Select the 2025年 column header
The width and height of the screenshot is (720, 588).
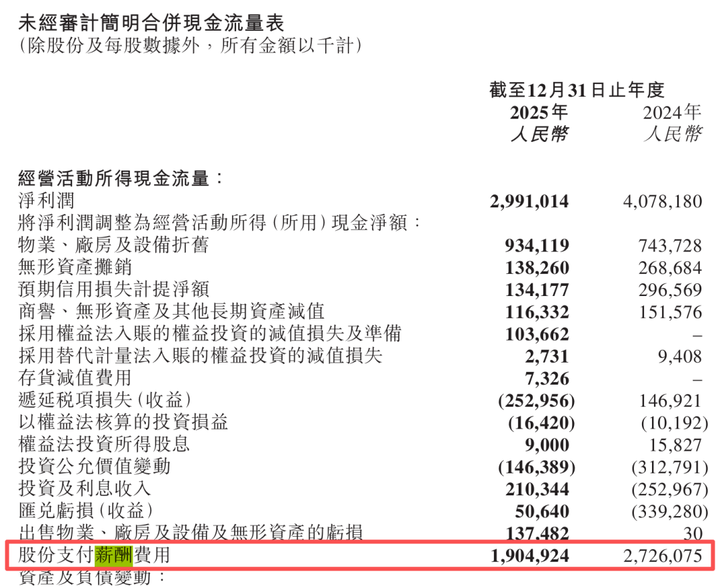539,112
